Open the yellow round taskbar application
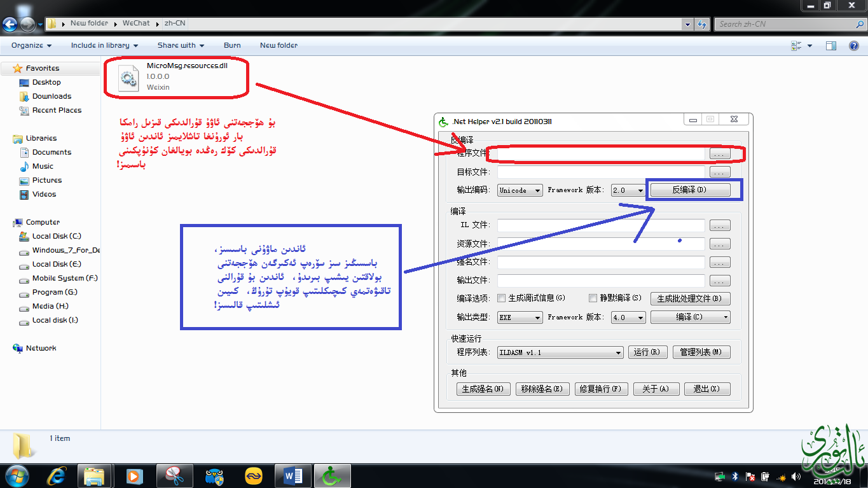Screen dimensions: 868x488 254,475
